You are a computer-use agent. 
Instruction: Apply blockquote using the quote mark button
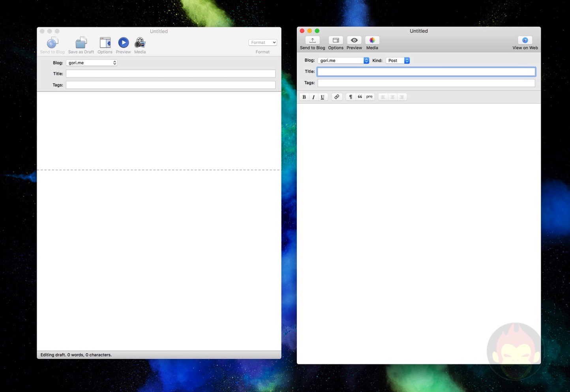coord(360,97)
